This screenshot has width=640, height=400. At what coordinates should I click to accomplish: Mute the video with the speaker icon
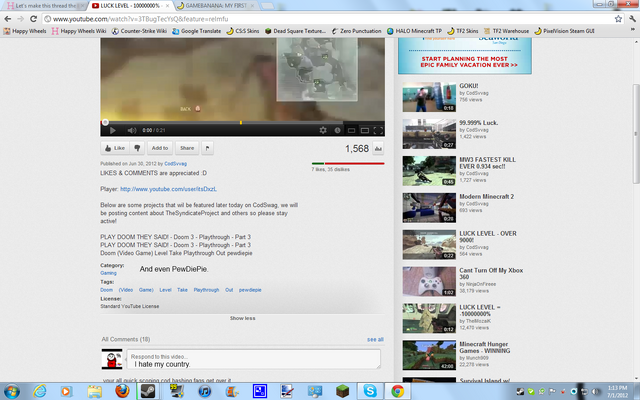pyautogui.click(x=131, y=130)
